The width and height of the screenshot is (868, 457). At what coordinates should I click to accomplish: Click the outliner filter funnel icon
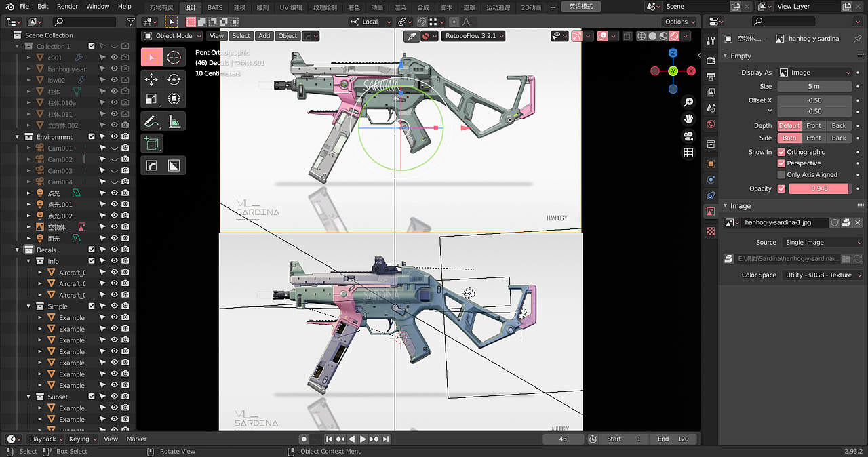click(x=130, y=22)
